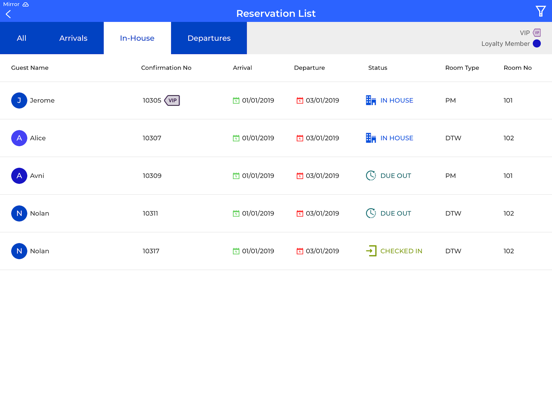Click Alice's departure calendar icon
This screenshot has height=414, width=552.
[300, 138]
